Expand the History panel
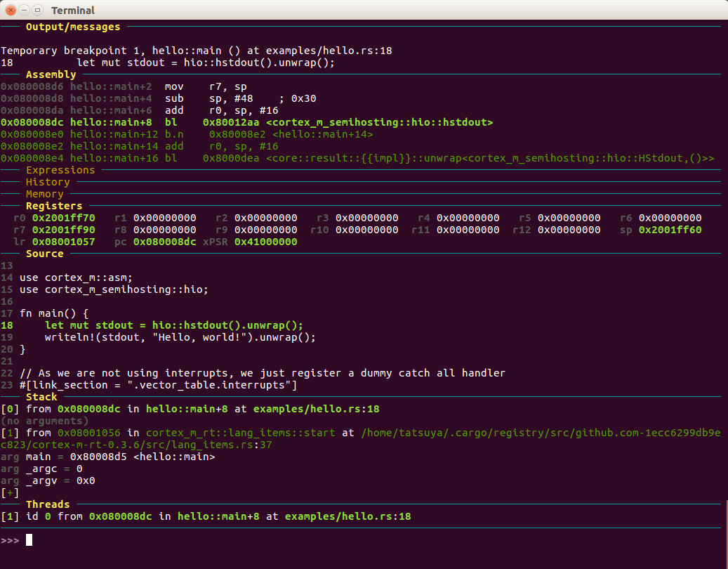728x569 pixels. tap(47, 182)
